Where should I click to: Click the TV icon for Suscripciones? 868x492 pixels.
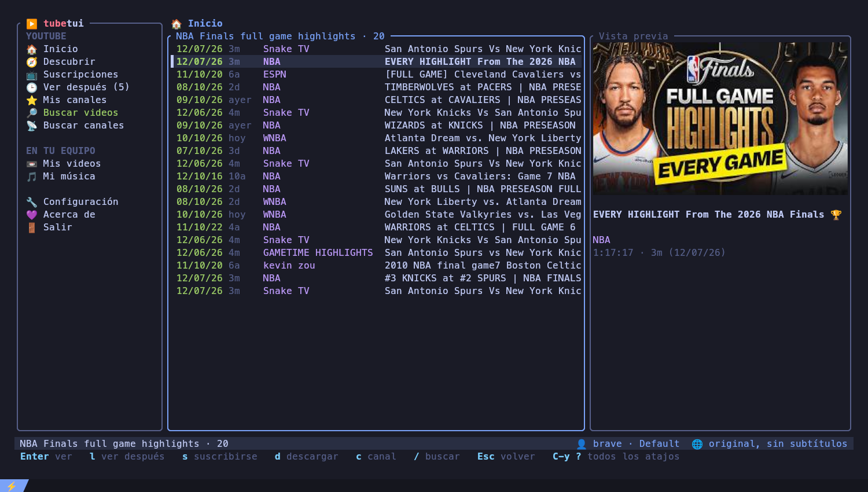pyautogui.click(x=32, y=75)
